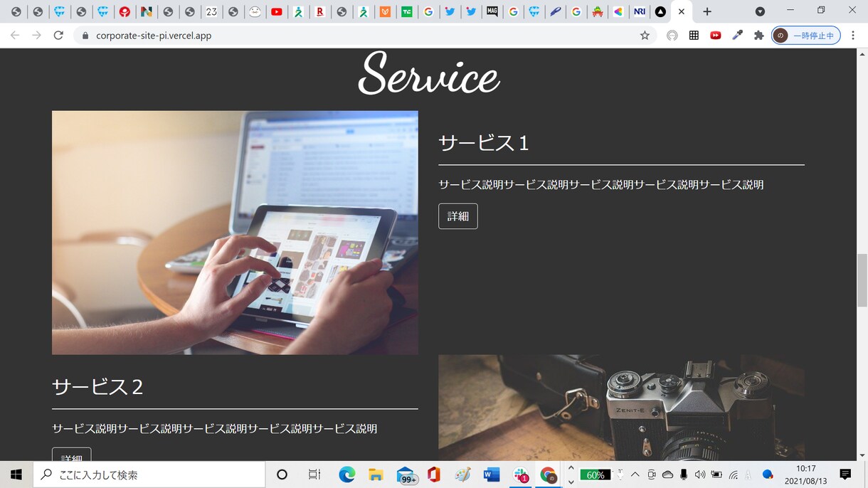Open Slack from the taskbar
868x488 pixels.
pyautogui.click(x=522, y=474)
